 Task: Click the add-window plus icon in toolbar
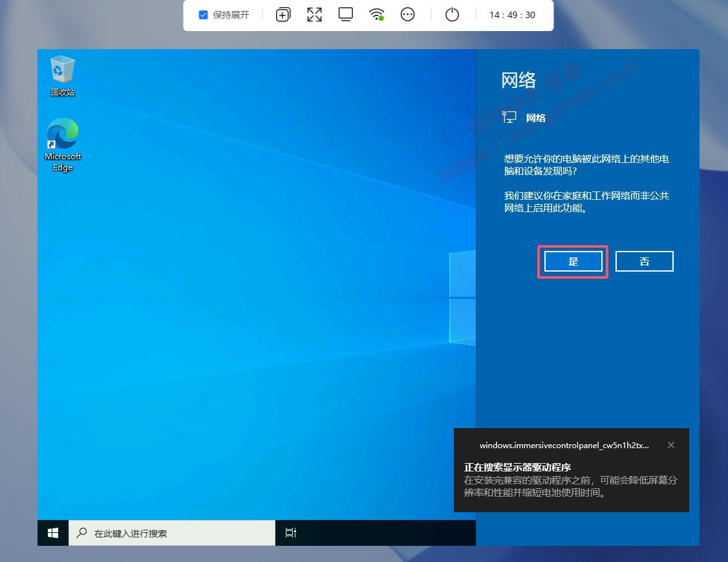[x=283, y=15]
